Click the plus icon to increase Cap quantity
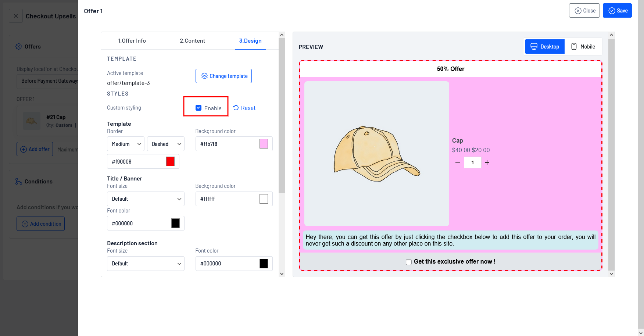Screen dimensions: 644x336 [x=487, y=162]
